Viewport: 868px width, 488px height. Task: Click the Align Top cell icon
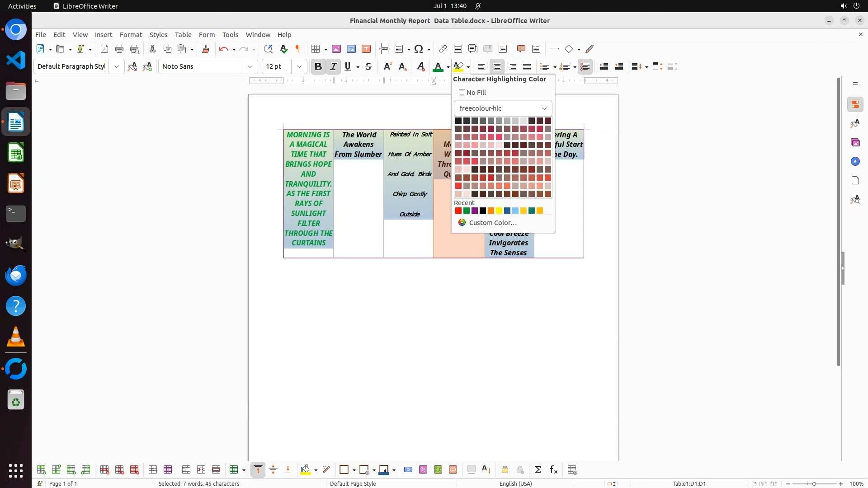click(258, 470)
